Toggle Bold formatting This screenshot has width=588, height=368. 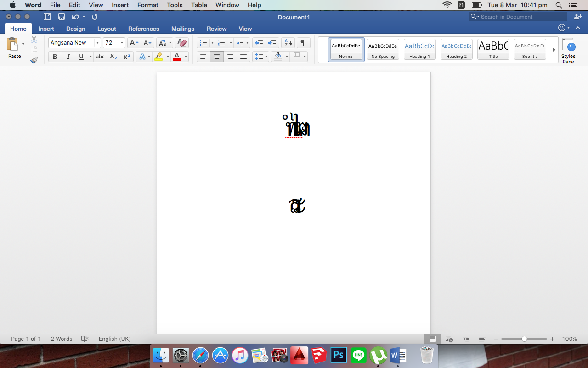(55, 57)
